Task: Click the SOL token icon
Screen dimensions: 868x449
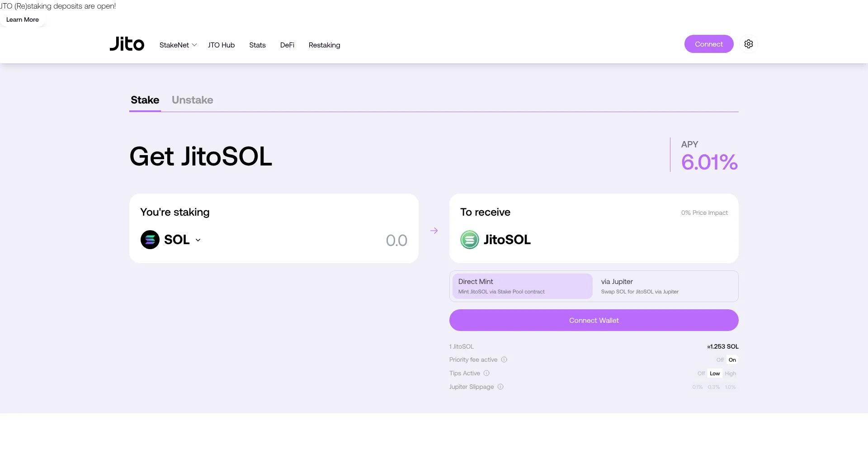Action: coord(150,240)
